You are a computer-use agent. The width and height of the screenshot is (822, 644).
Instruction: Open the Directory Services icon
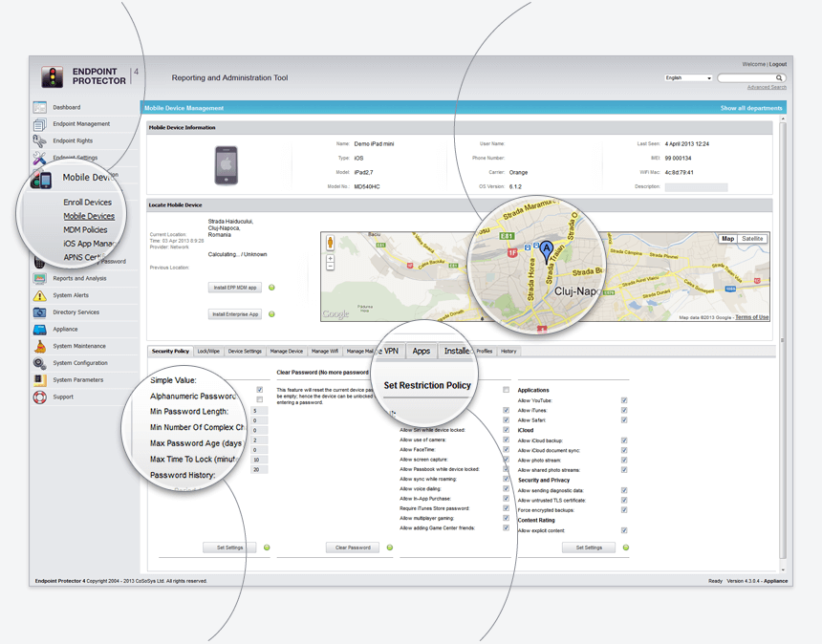pos(40,312)
